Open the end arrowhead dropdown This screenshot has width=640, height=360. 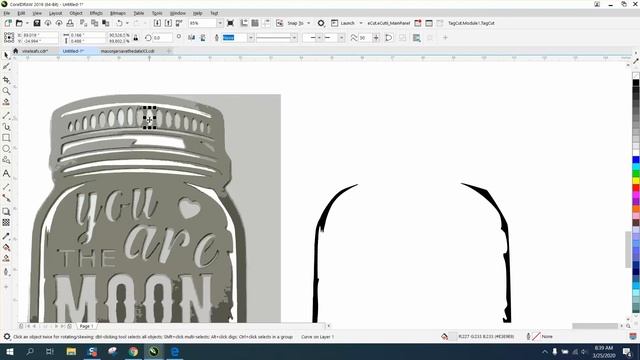pyautogui.click(x=341, y=38)
